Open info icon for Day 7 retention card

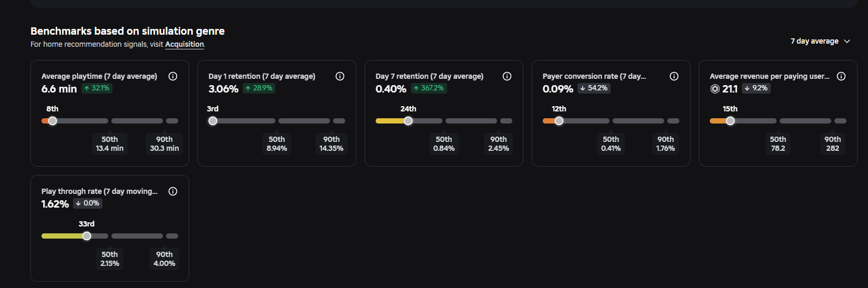pos(507,76)
